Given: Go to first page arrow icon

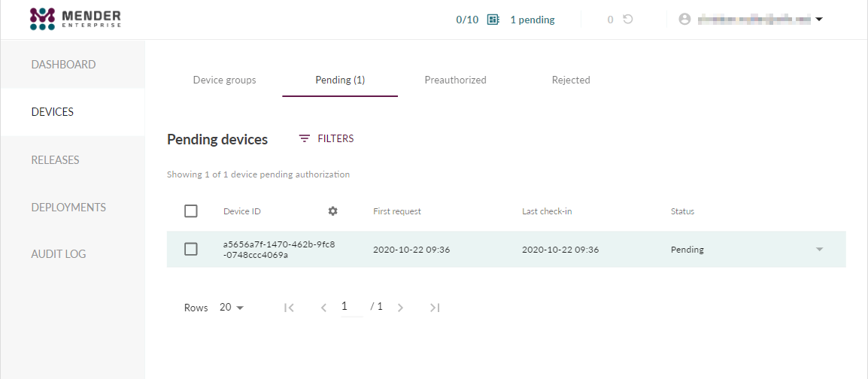Looking at the screenshot, I should [x=289, y=308].
